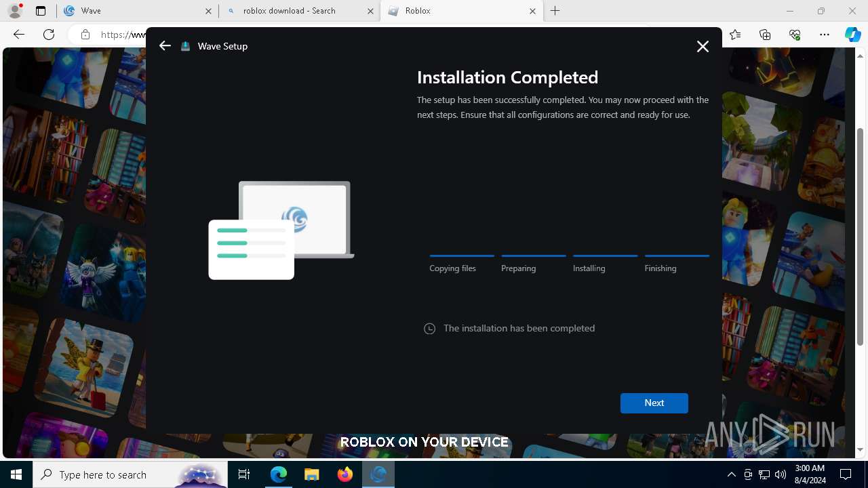Open the taskbar clock and date
The height and width of the screenshot is (488, 868).
point(810,474)
